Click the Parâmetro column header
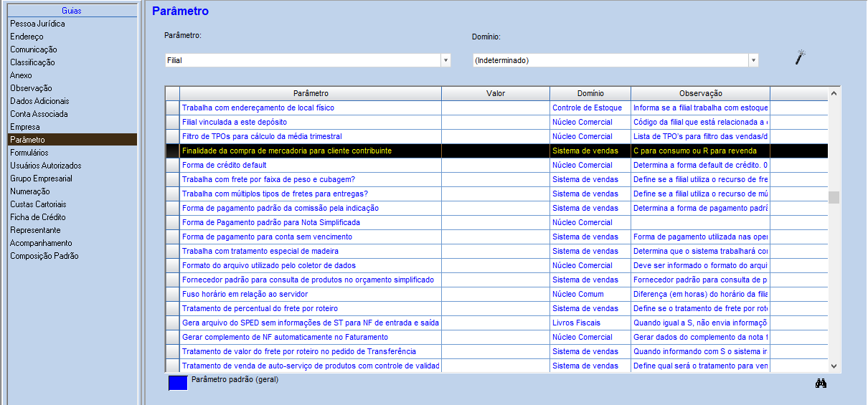 tap(311, 93)
